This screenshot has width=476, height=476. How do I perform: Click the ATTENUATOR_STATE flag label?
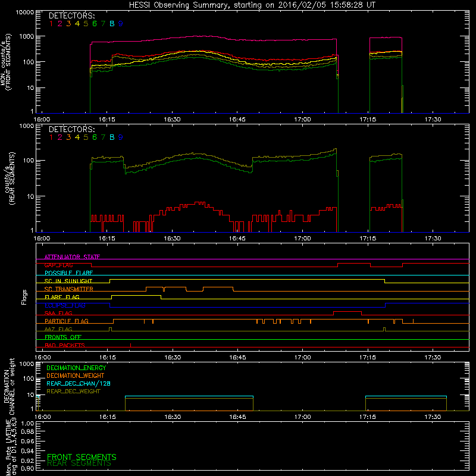72,257
